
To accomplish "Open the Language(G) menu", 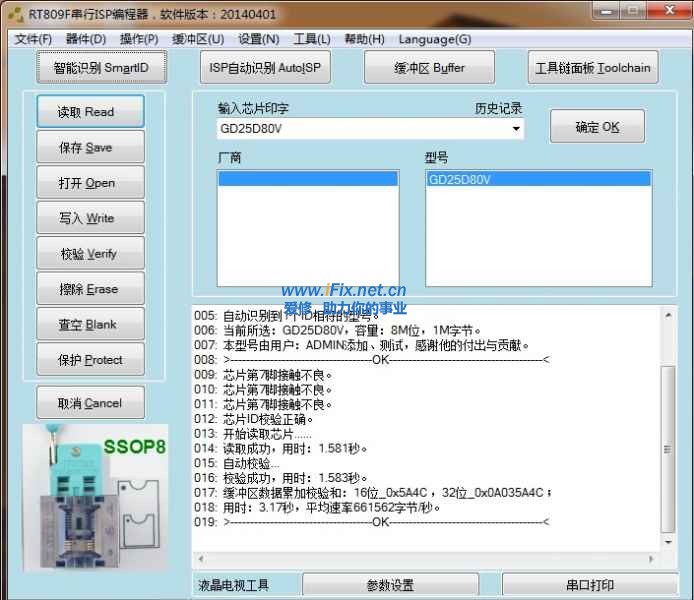I will [x=435, y=39].
